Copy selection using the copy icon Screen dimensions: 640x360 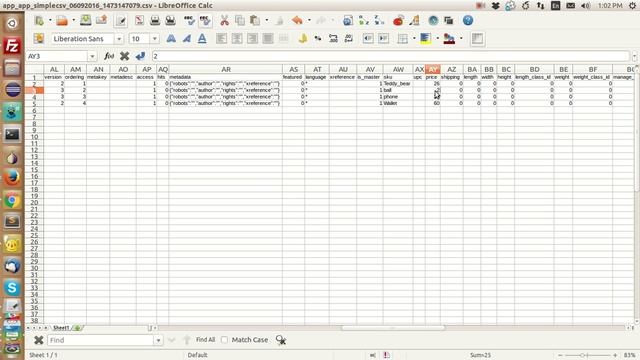(240, 20)
